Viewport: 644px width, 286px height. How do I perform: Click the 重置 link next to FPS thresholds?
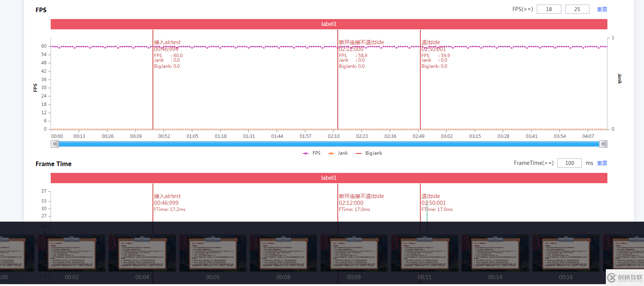click(602, 9)
